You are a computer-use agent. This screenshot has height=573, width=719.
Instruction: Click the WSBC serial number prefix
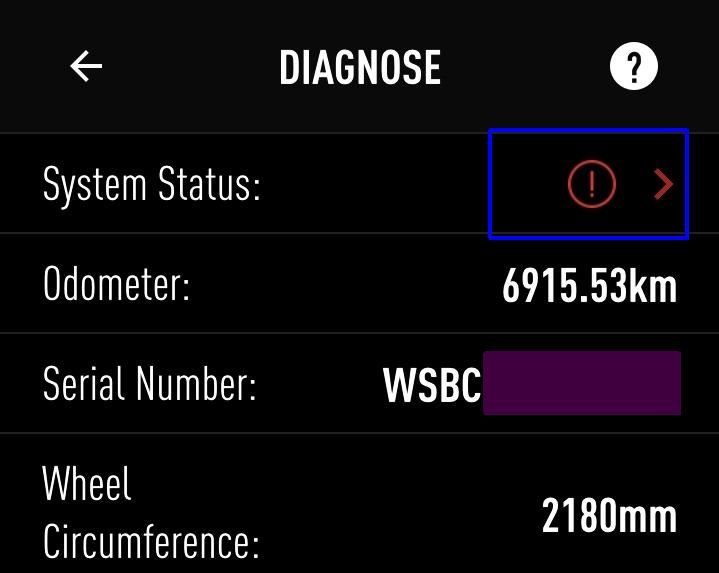[x=432, y=386]
